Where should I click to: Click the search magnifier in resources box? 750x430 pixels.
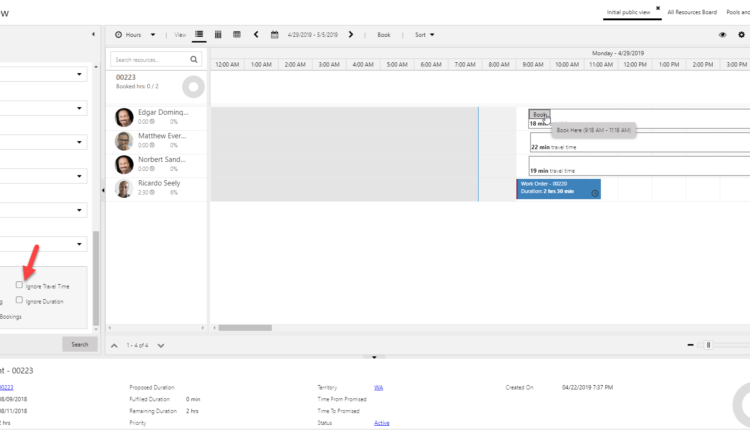coord(195,60)
